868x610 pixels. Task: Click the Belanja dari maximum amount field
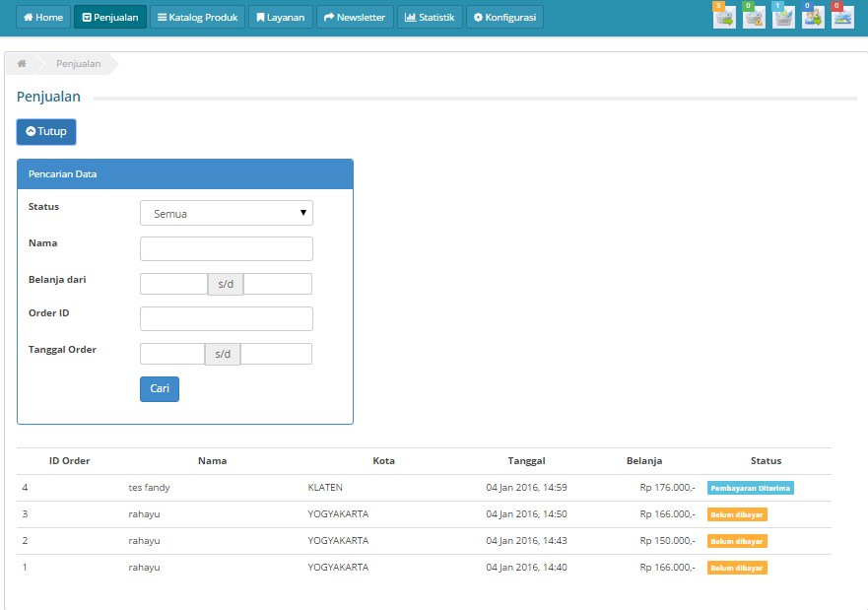[x=278, y=284]
